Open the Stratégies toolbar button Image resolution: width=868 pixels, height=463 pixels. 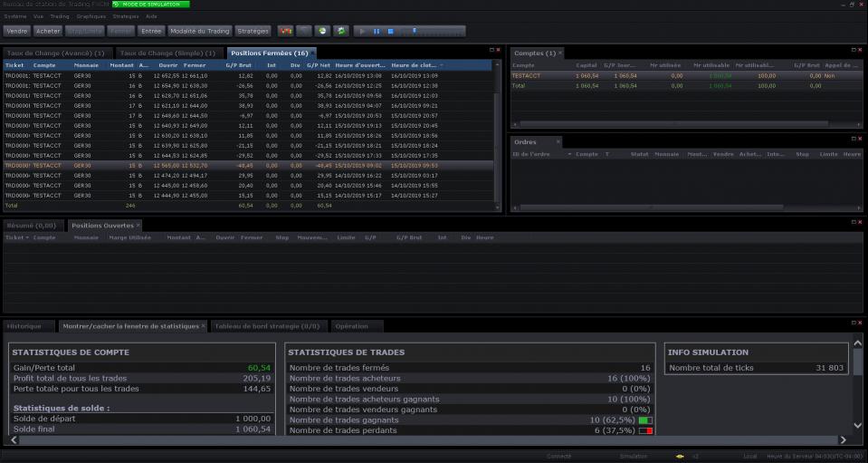(253, 31)
